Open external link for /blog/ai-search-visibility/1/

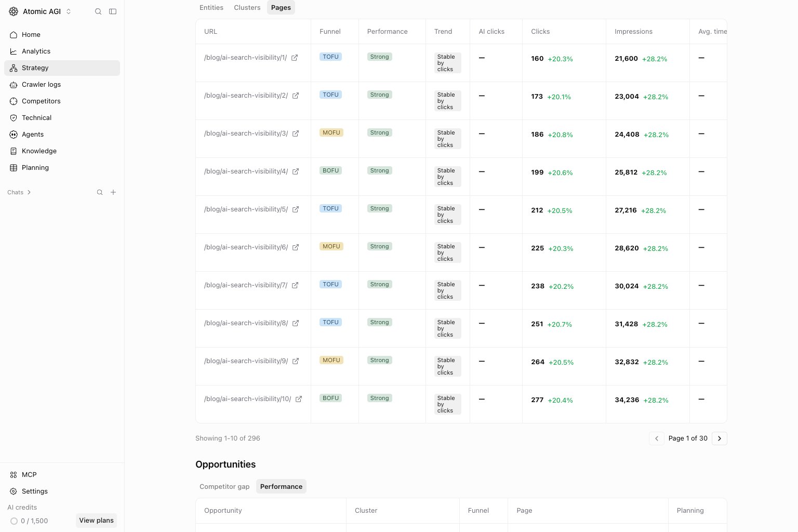295,58
